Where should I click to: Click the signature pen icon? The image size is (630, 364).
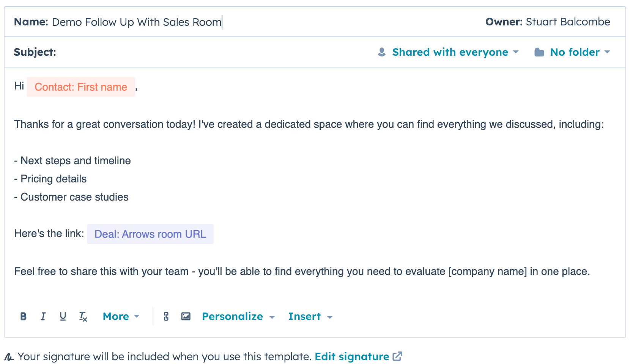9,357
